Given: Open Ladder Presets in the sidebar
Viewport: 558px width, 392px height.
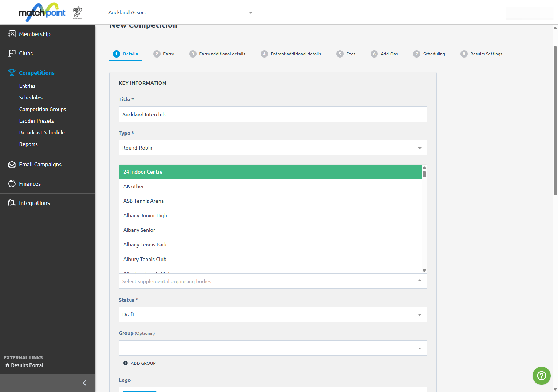Looking at the screenshot, I should point(36,121).
